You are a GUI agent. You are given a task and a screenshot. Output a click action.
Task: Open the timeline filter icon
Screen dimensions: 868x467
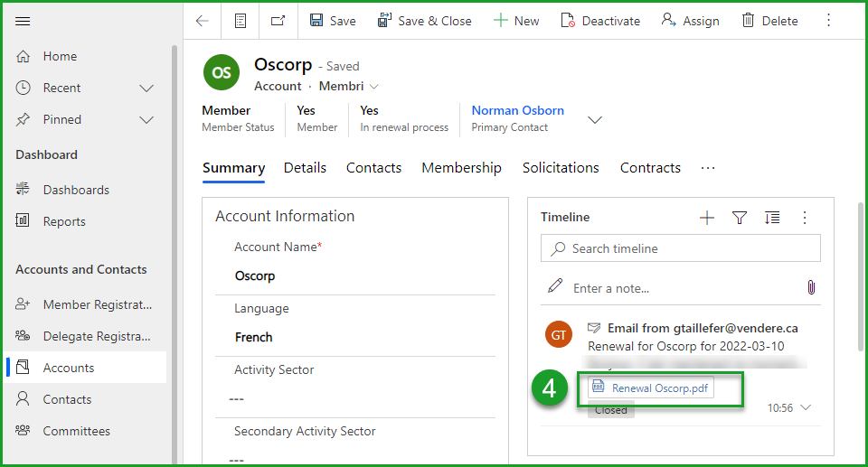coord(740,218)
